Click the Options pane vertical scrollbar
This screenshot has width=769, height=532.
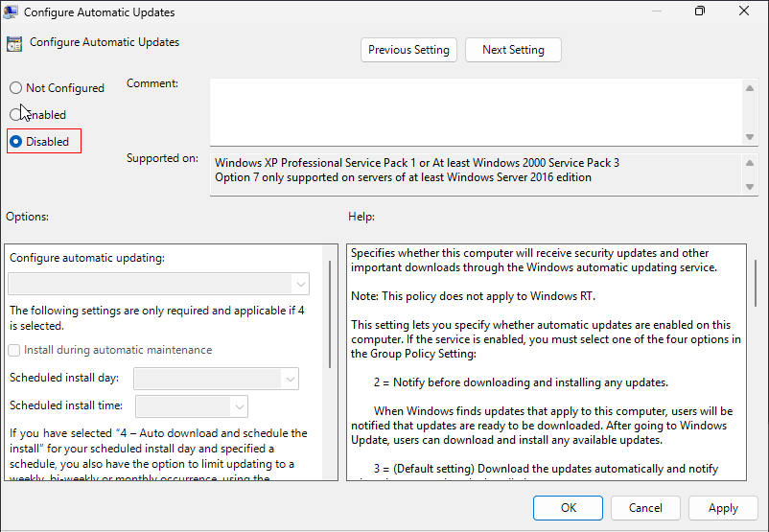coord(332,316)
